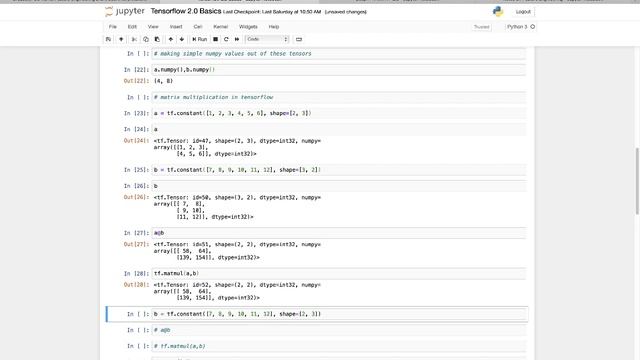This screenshot has width=640, height=360.
Task: Click the Jupyter logo
Action: click(x=124, y=11)
